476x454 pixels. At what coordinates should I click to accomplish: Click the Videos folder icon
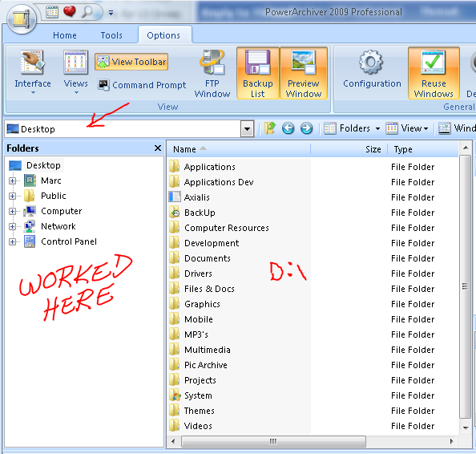[x=175, y=425]
